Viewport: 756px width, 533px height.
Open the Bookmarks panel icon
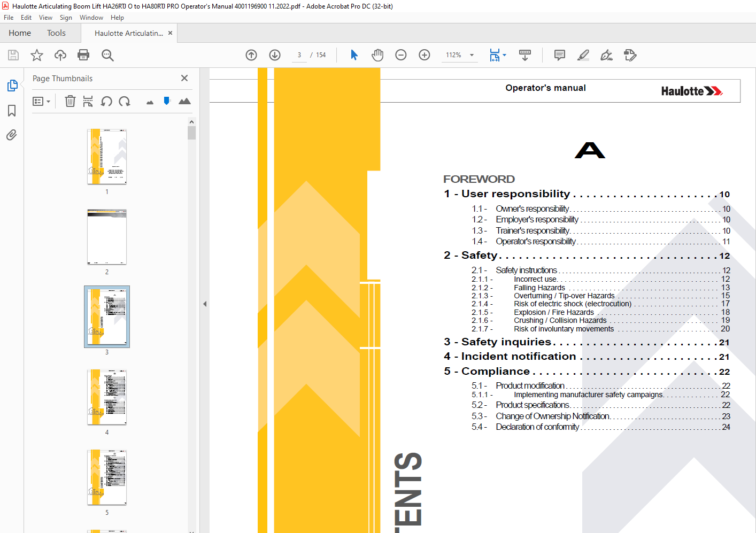12,111
